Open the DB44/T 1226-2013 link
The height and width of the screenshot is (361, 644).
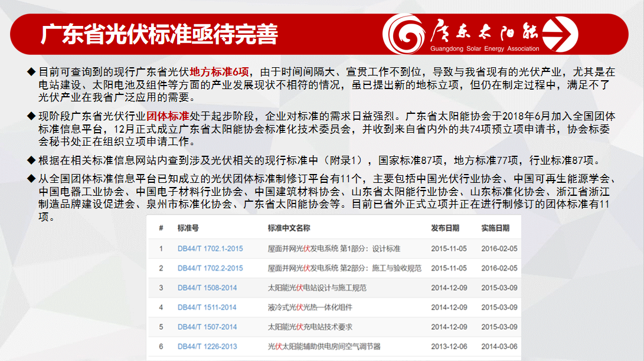207,346
